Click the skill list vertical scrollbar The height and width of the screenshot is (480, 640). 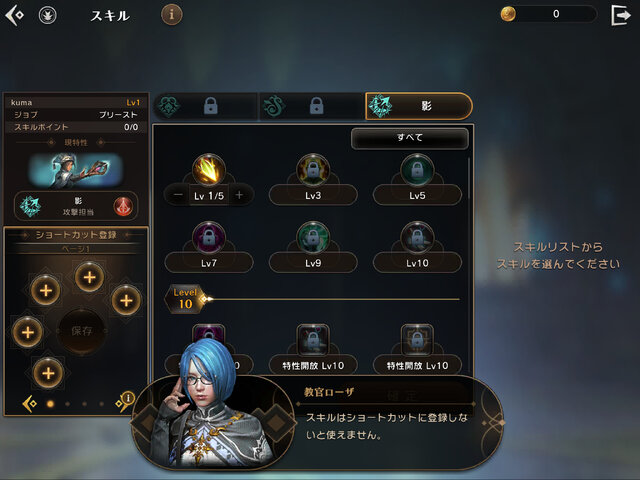pyautogui.click(x=469, y=180)
